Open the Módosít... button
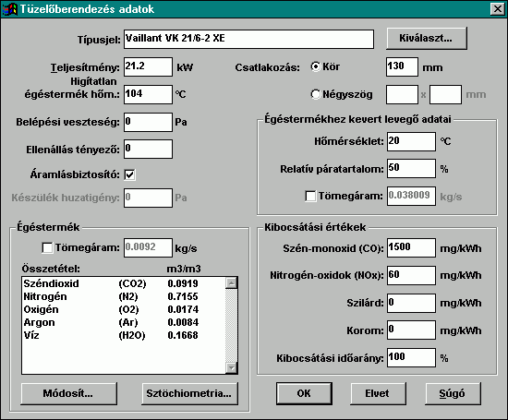508x420 pixels. point(68,393)
